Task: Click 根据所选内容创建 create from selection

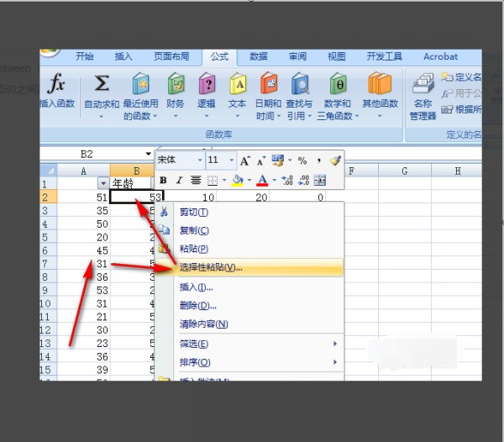Action: 461,109
